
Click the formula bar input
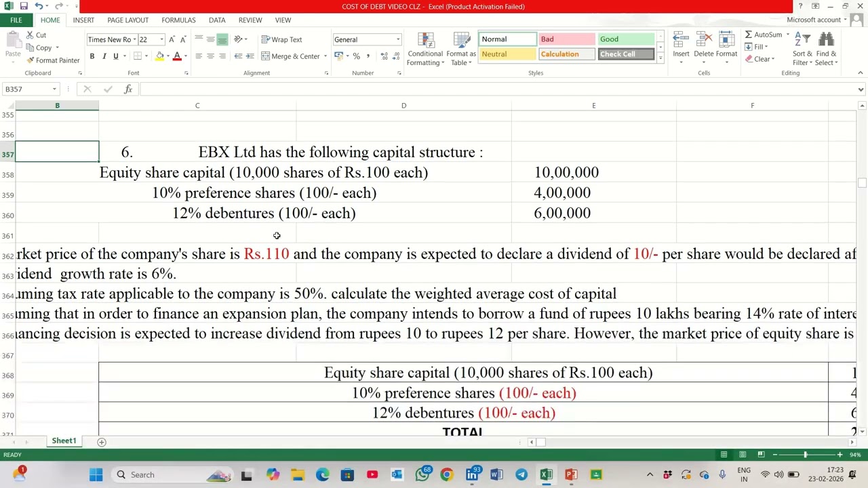coord(498,89)
